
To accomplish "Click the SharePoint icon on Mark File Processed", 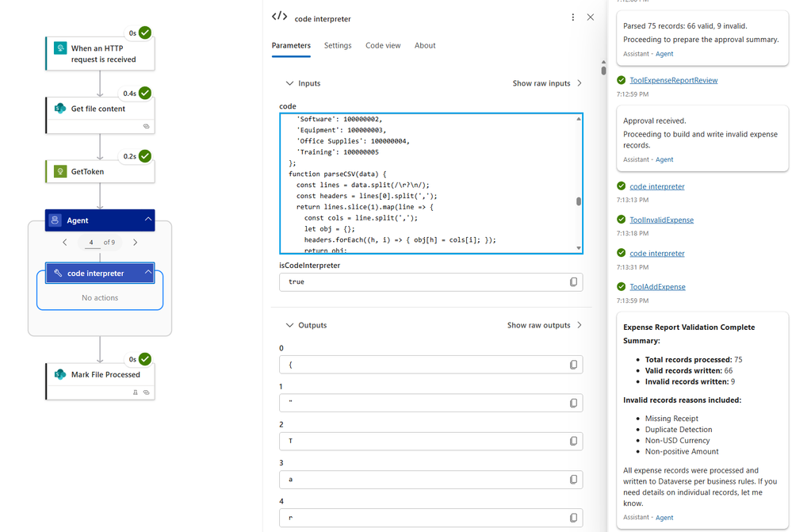I will click(x=60, y=374).
